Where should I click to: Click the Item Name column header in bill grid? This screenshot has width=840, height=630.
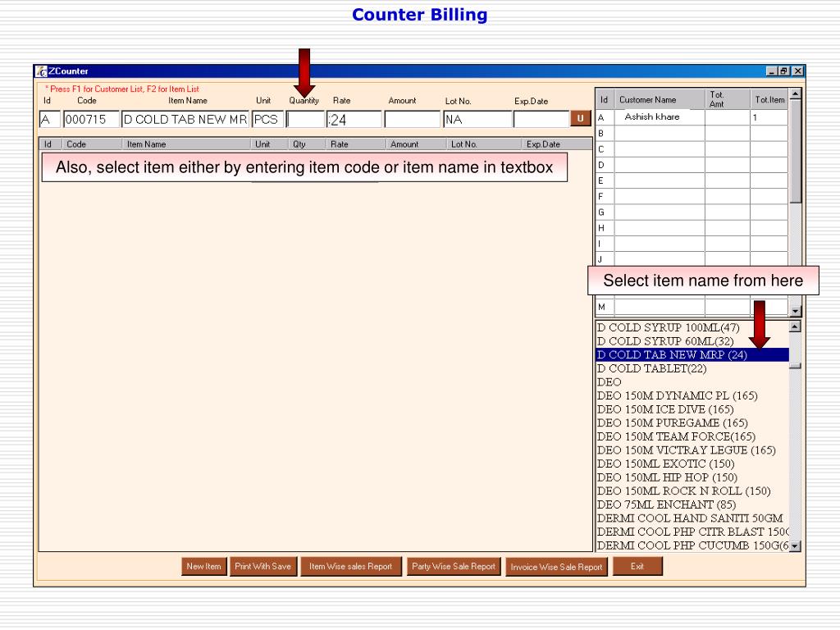click(186, 144)
